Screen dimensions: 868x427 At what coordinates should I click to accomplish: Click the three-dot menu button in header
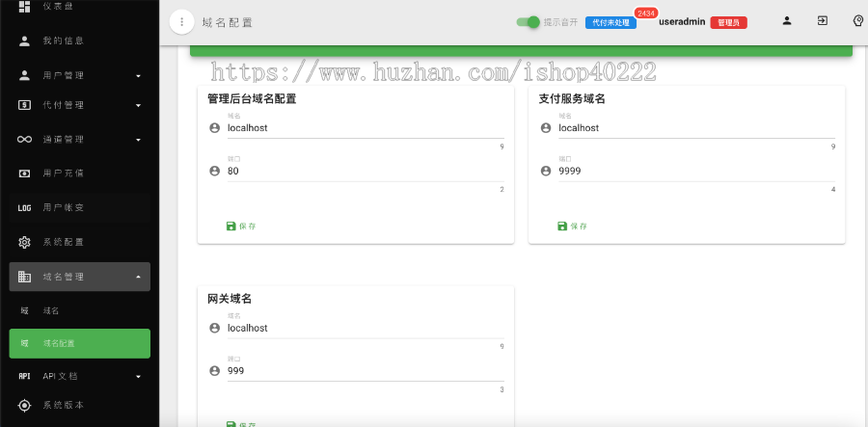pyautogui.click(x=182, y=22)
